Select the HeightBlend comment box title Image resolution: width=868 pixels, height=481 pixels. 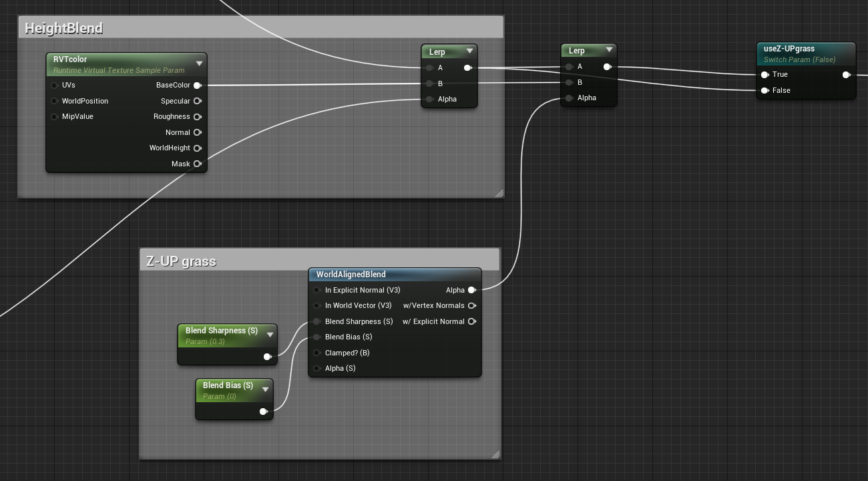tap(64, 28)
